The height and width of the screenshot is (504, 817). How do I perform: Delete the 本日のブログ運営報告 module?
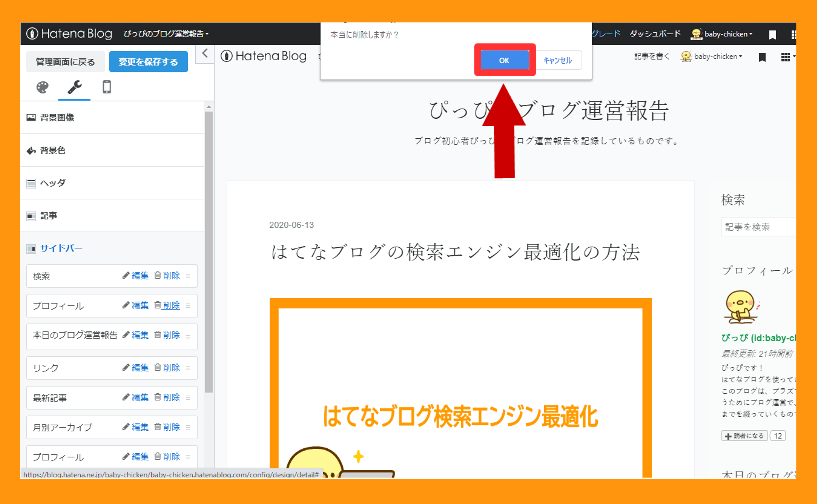(167, 335)
